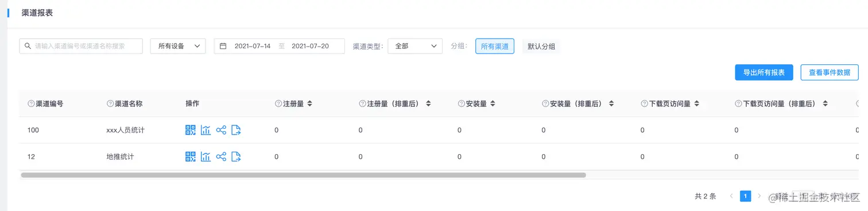Viewport: 868px width, 211px height.
Task: Click start date 2021-07-14
Action: [253, 46]
